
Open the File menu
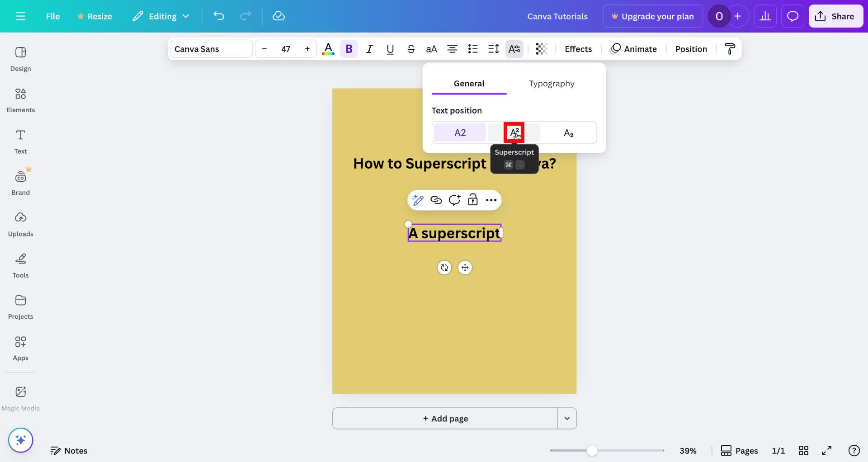52,16
